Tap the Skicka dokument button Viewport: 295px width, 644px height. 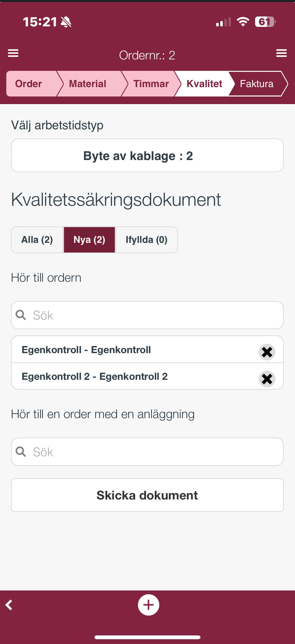coord(147,495)
